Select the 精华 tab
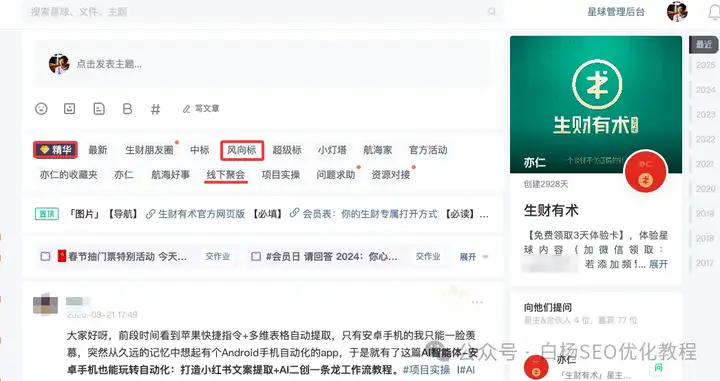Viewport: 720px width, 381px height. (x=56, y=150)
